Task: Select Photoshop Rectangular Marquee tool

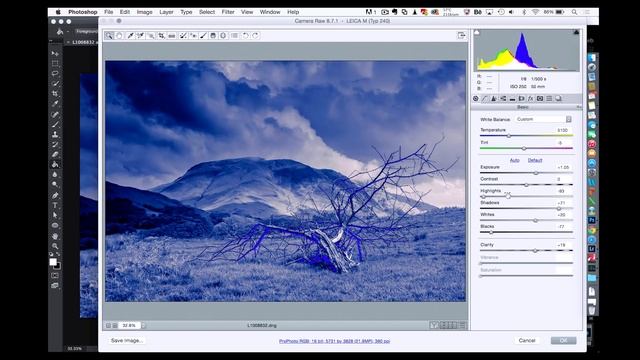Action: coord(55,64)
